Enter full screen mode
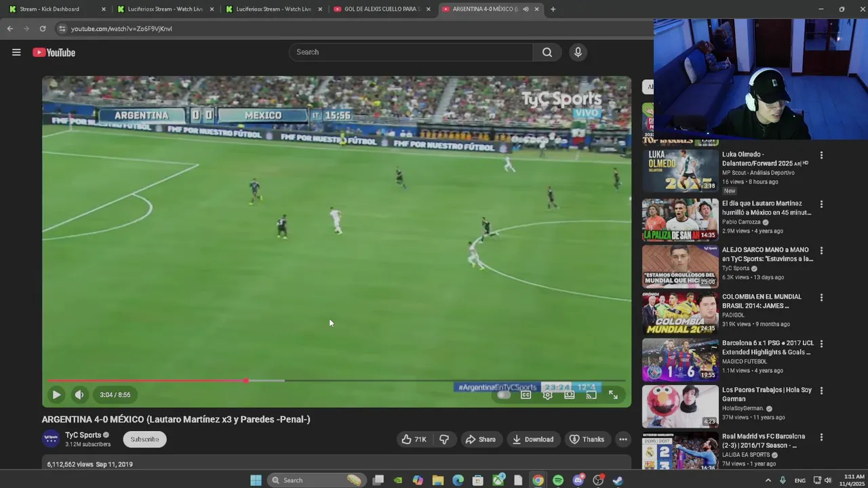868x488 pixels. coord(613,394)
